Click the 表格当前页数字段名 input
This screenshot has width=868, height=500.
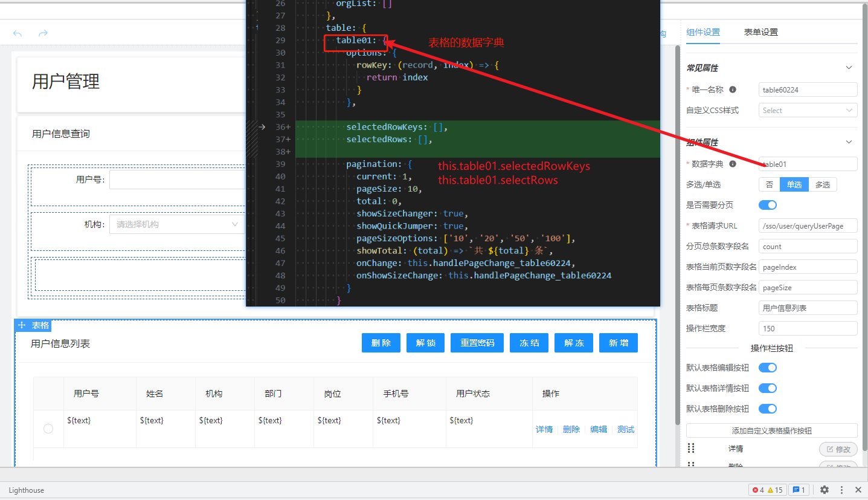(808, 267)
